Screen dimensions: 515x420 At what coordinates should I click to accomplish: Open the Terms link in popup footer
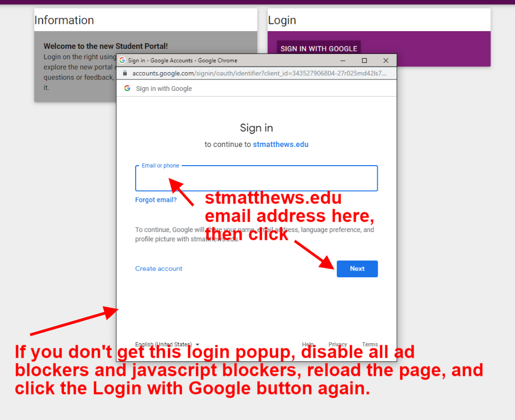370,344
